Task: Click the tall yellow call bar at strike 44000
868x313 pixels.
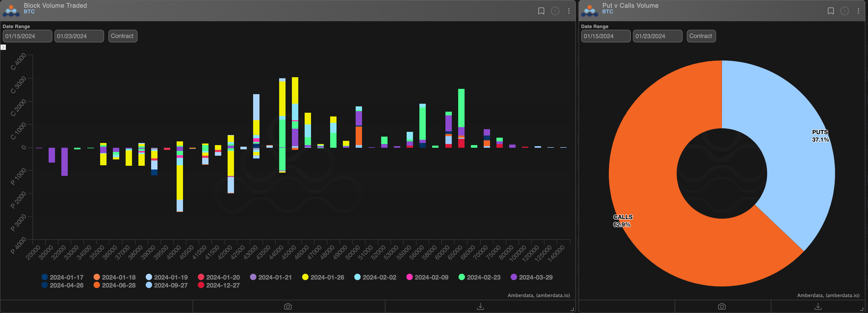Action: click(x=282, y=99)
